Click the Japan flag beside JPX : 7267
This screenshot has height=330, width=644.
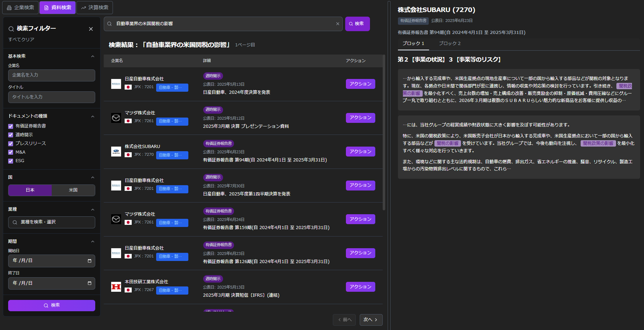pyautogui.click(x=128, y=290)
